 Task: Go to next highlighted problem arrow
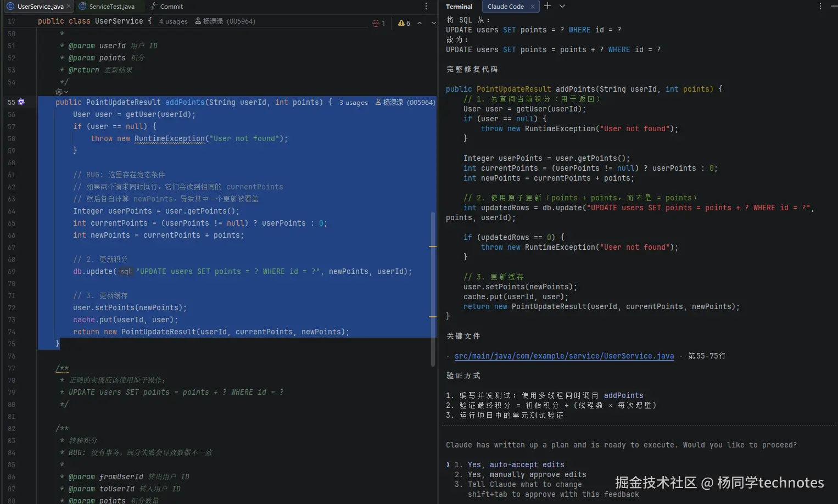coord(433,23)
